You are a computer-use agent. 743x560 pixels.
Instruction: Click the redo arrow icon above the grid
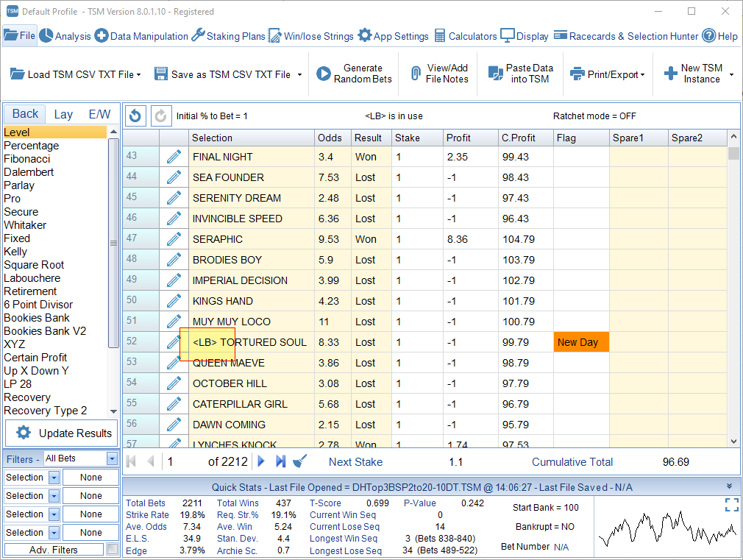point(160,116)
